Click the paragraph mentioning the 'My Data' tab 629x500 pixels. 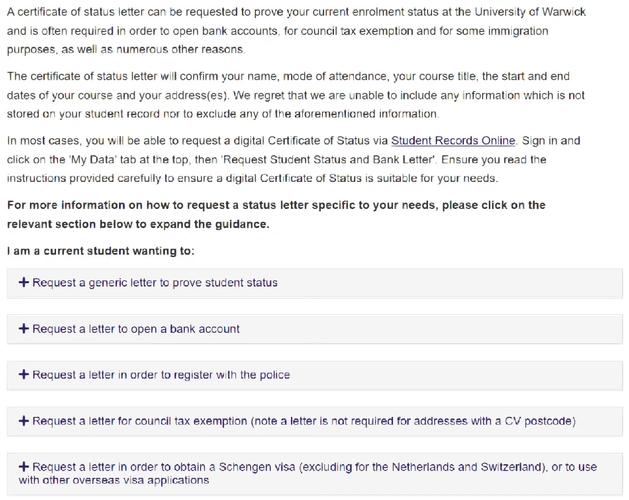pos(293,159)
